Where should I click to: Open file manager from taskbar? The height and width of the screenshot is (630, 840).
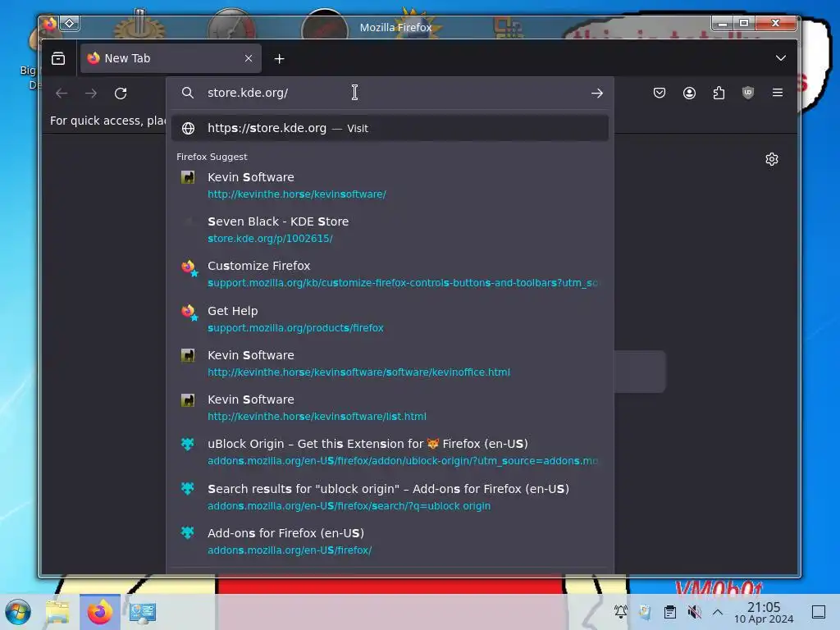(57, 612)
